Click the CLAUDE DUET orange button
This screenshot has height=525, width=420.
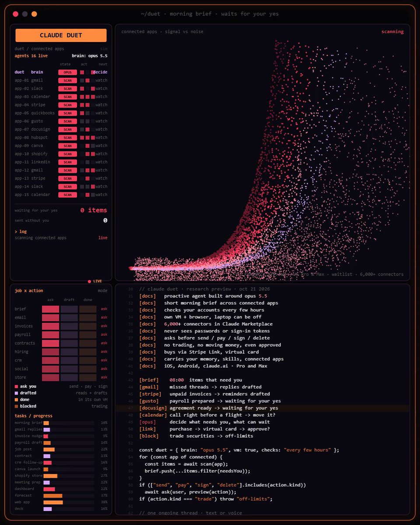(x=61, y=35)
